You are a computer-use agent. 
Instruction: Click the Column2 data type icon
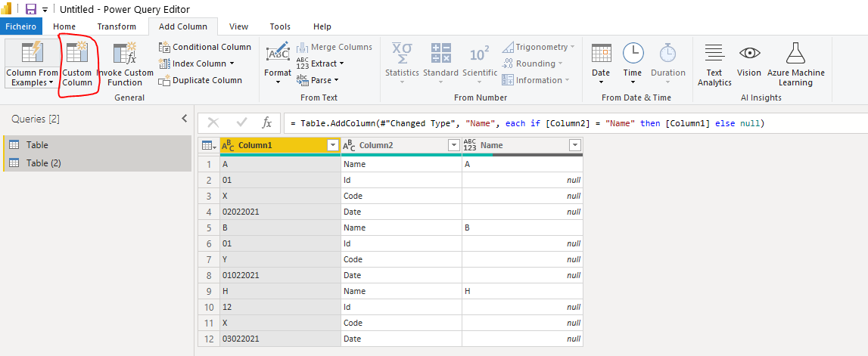tap(349, 145)
